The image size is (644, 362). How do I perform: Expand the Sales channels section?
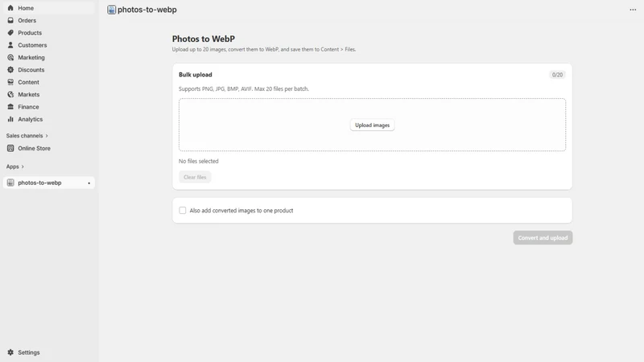coord(27,135)
